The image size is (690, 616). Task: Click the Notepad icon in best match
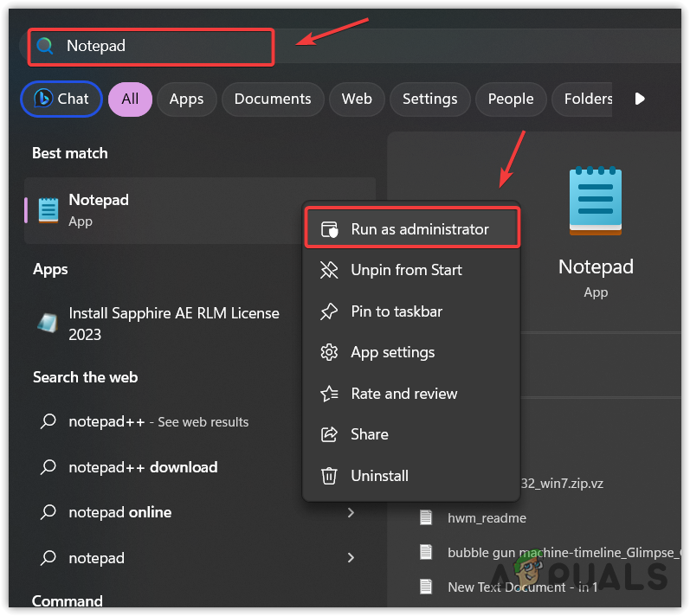click(x=48, y=210)
